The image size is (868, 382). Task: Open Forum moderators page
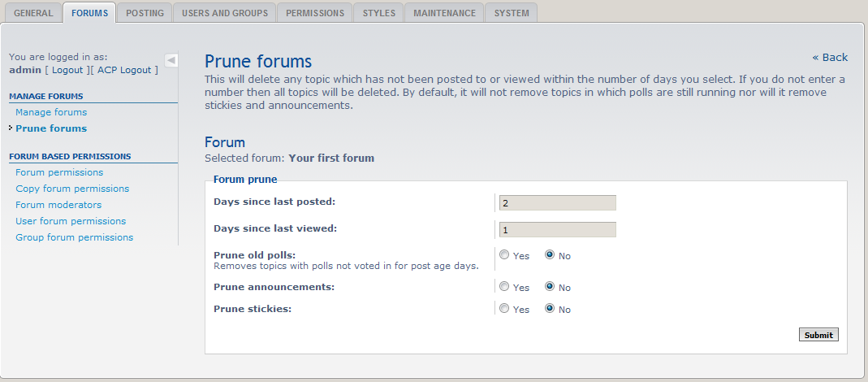(x=58, y=205)
